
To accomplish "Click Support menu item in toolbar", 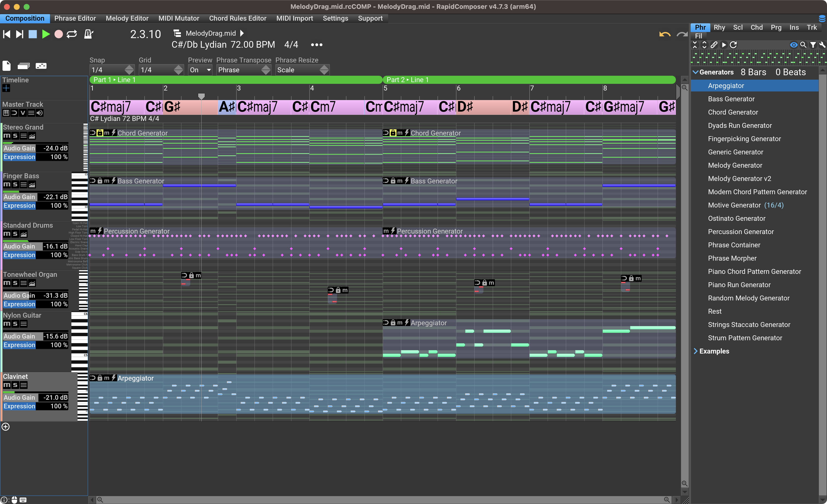I will pyautogui.click(x=369, y=18).
